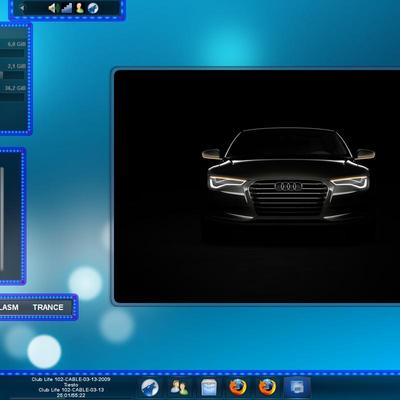Open the volume speaker tray icon
This screenshot has height=400, width=400.
point(53,8)
